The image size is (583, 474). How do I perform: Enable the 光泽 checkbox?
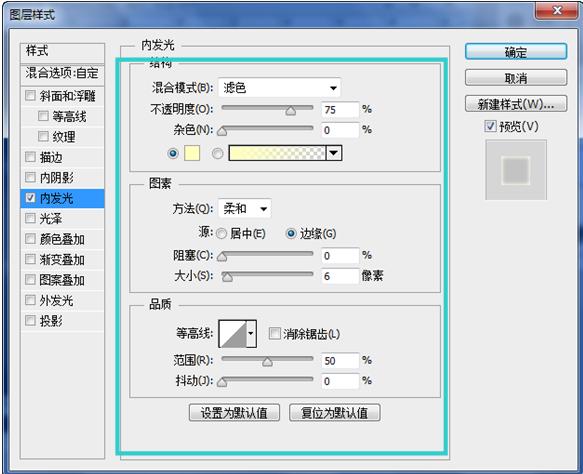click(x=30, y=218)
